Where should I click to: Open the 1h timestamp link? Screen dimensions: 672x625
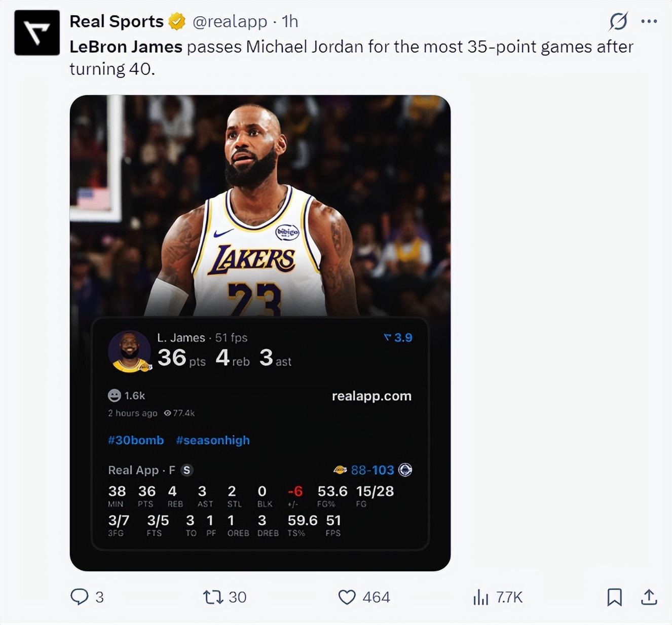coord(290,22)
